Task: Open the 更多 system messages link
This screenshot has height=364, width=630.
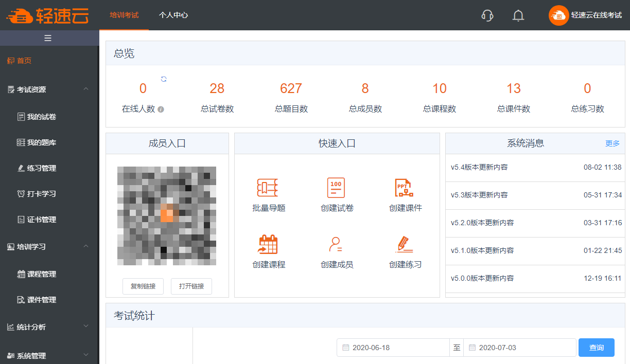Action: pos(612,143)
